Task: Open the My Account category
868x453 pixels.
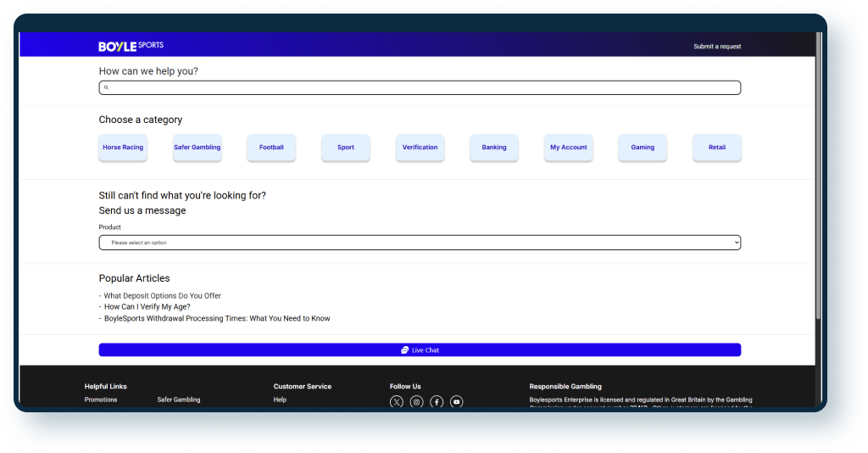Action: click(x=568, y=148)
